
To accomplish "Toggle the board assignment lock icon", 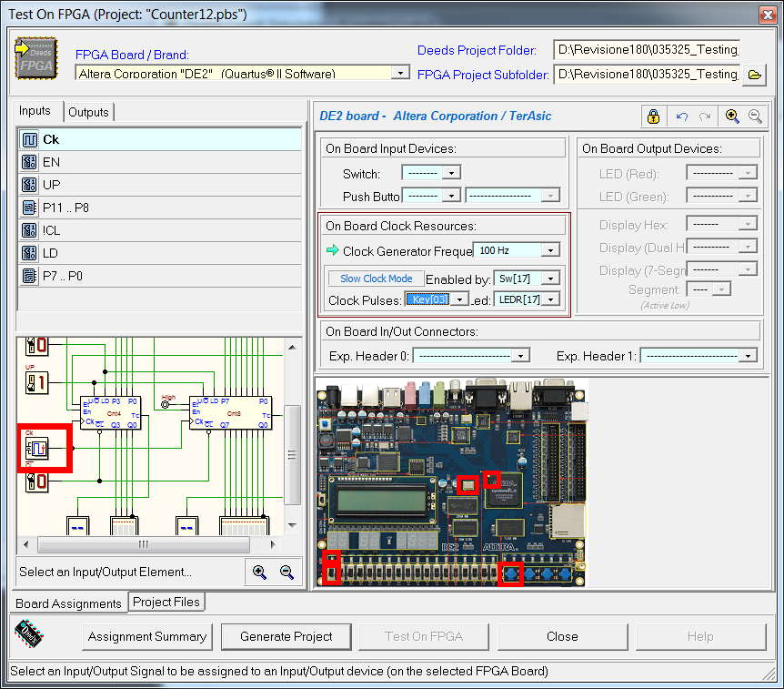I will 653,117.
